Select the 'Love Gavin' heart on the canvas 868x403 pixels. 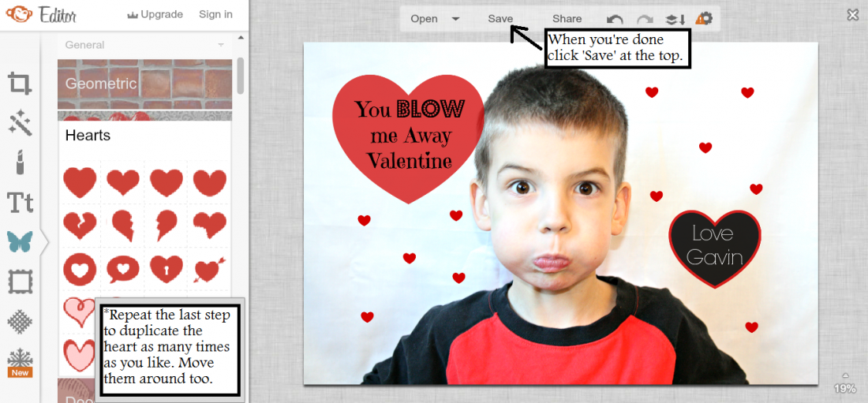click(x=715, y=248)
